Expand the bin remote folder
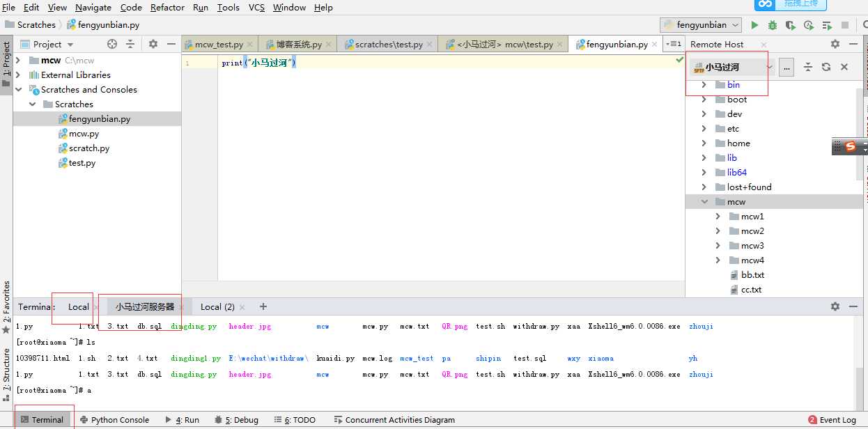Image resolution: width=868 pixels, height=429 pixels. (704, 85)
